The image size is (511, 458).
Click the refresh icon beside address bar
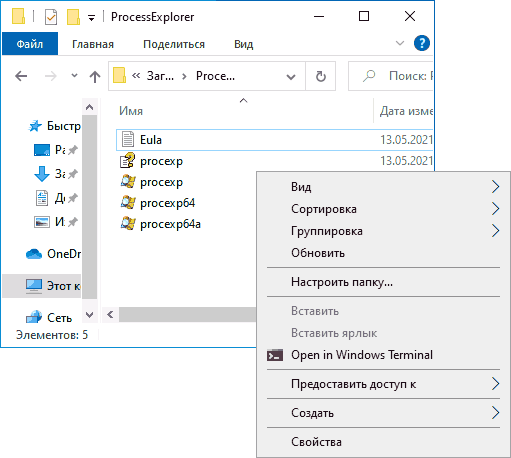320,76
